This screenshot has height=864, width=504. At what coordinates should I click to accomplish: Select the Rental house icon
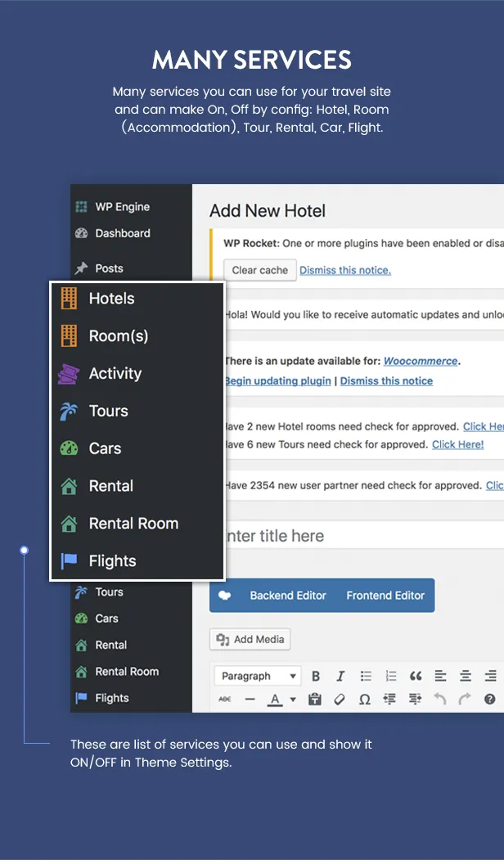[x=70, y=485]
